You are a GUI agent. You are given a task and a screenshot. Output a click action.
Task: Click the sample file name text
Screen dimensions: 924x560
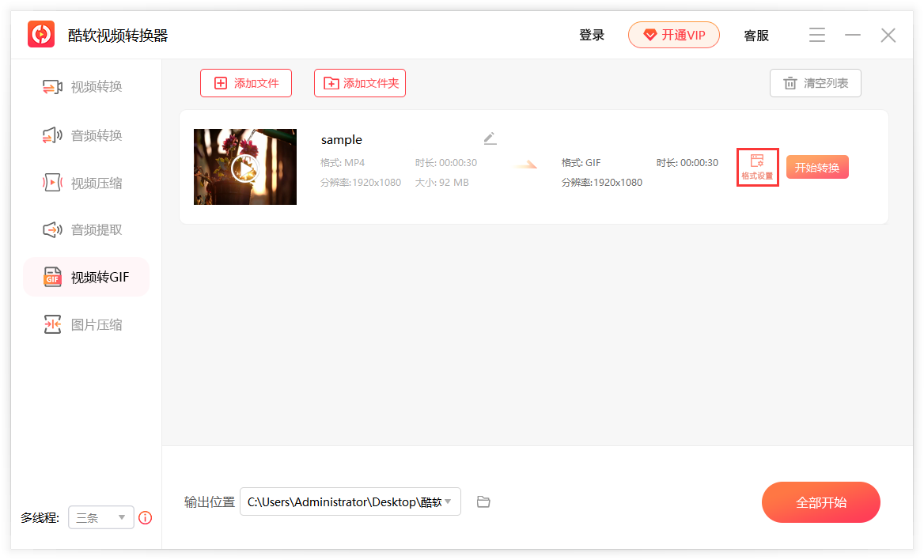(x=341, y=140)
